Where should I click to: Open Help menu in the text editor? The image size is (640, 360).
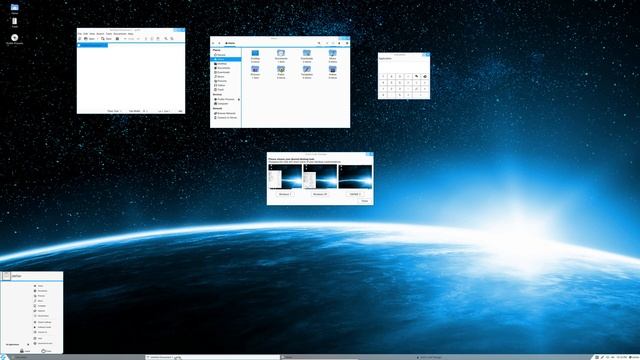[x=131, y=34]
